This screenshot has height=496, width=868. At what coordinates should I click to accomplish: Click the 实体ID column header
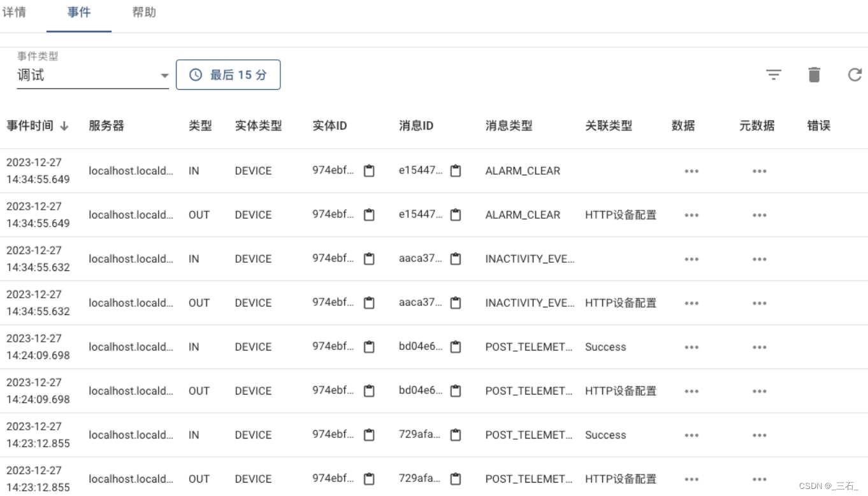coord(329,126)
